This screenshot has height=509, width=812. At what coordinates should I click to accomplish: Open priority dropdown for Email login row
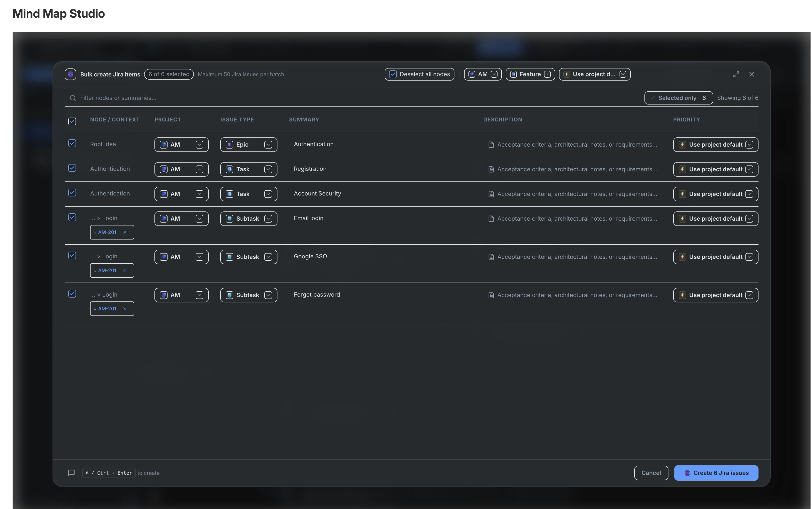(x=715, y=219)
